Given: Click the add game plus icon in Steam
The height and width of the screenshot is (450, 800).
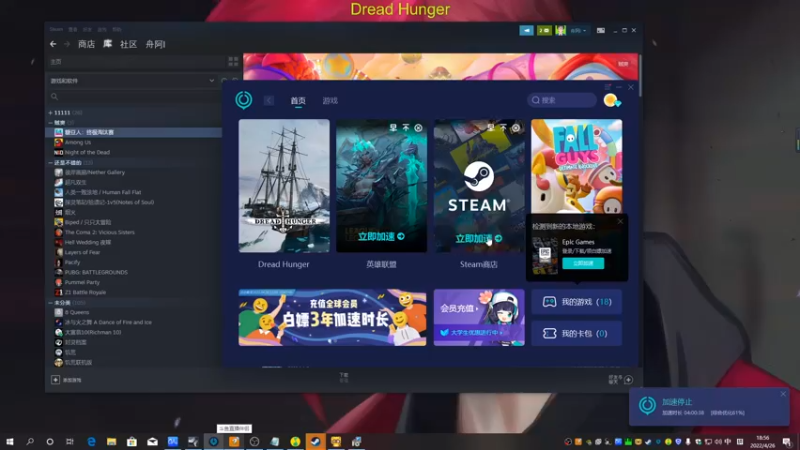Looking at the screenshot, I should (55, 380).
